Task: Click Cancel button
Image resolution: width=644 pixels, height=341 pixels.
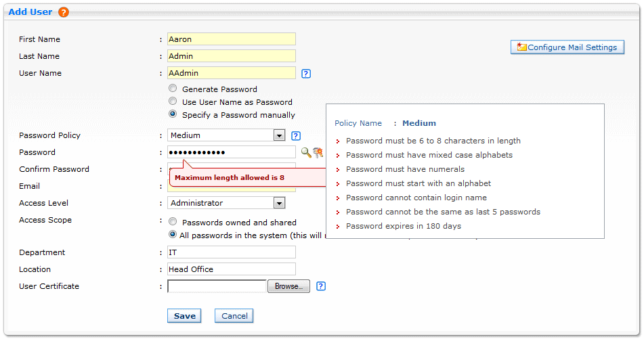Action: 234,316
